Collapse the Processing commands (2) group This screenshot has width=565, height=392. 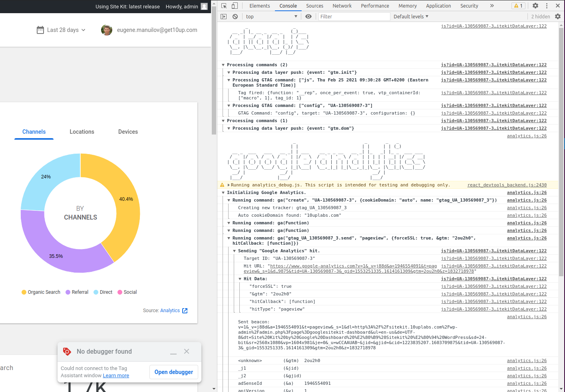(223, 65)
